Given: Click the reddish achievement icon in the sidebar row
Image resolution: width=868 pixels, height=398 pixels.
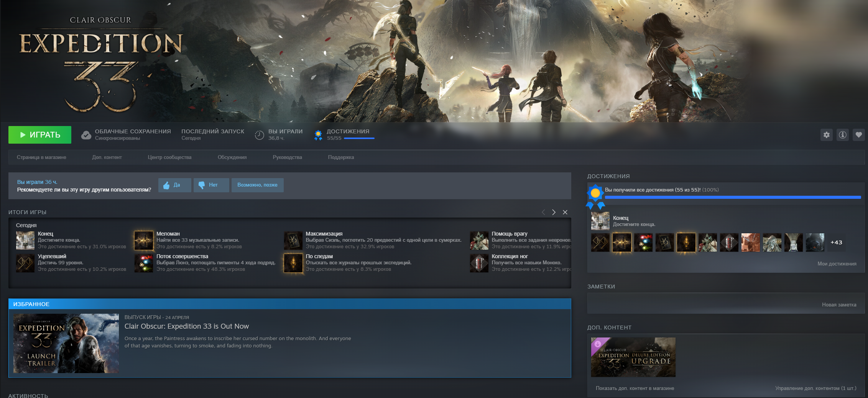Looking at the screenshot, I should coord(751,242).
